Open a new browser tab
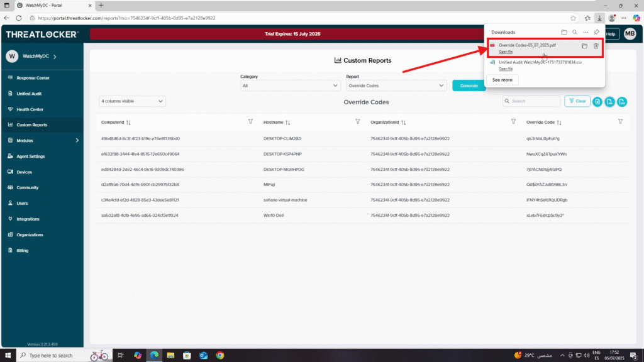This screenshot has height=362, width=644. click(x=101, y=5)
